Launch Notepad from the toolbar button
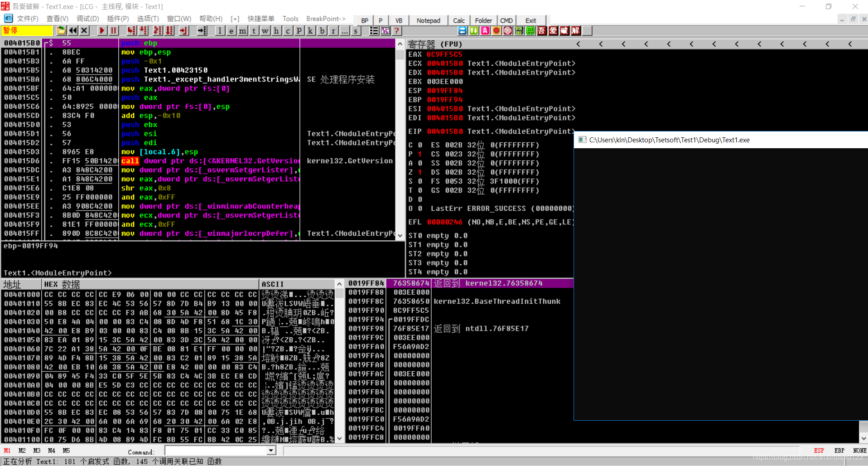 (x=429, y=20)
